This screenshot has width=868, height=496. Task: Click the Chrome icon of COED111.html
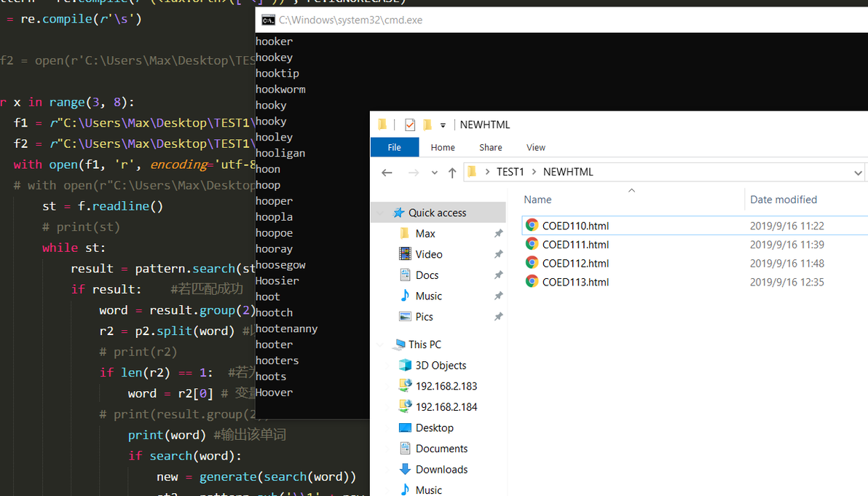tap(532, 243)
